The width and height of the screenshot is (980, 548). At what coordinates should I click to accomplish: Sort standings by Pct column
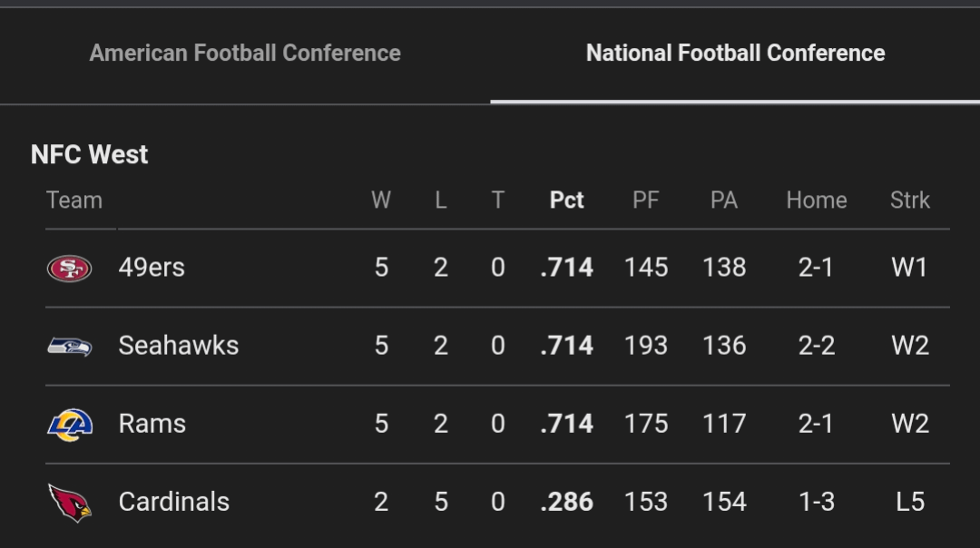tap(565, 201)
